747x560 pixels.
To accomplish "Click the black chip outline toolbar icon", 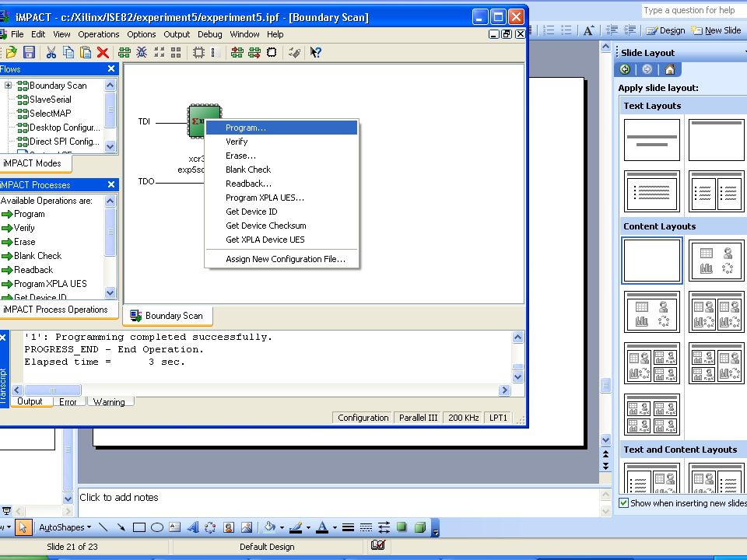I will (x=272, y=52).
